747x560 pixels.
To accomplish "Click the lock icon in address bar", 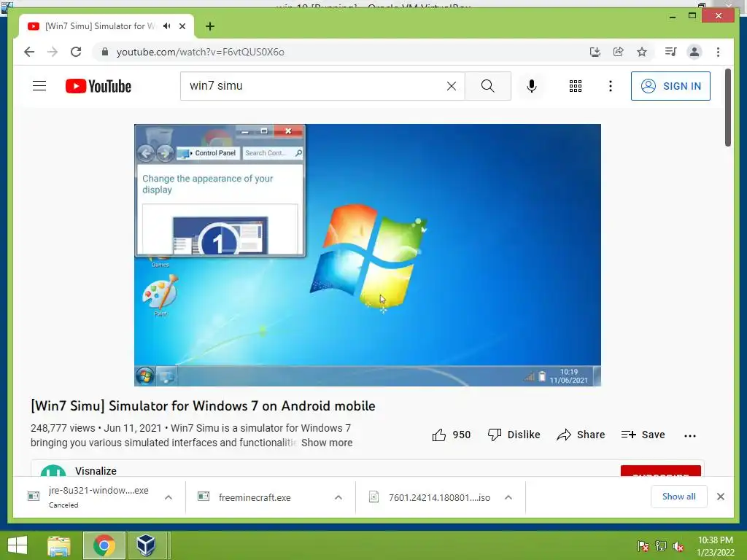I will (x=105, y=52).
